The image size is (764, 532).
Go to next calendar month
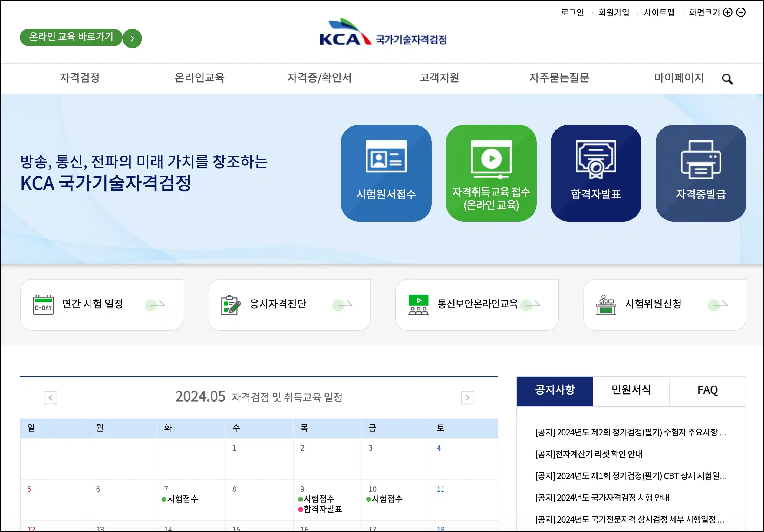[467, 397]
